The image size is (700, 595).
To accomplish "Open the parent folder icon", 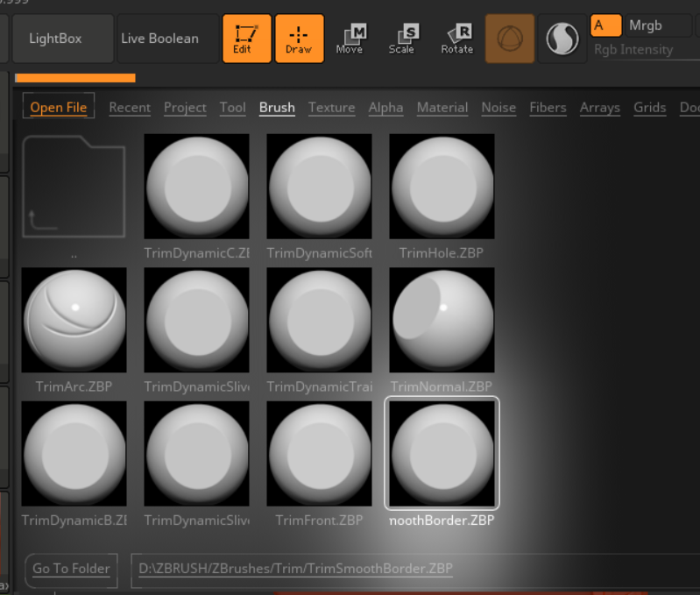I will (74, 186).
